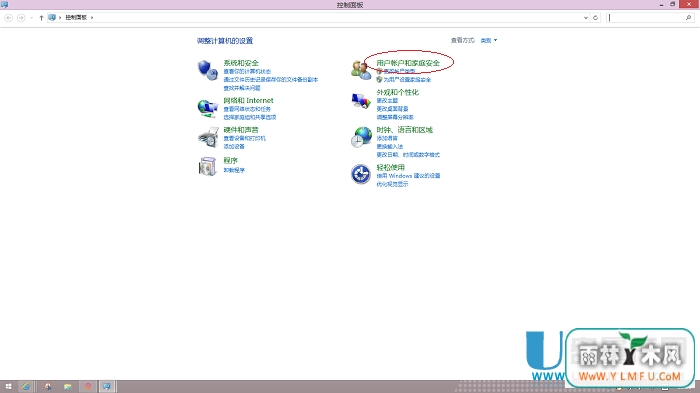Open 用户帐户和家庭安全 category link
The height and width of the screenshot is (393, 700).
click(408, 63)
